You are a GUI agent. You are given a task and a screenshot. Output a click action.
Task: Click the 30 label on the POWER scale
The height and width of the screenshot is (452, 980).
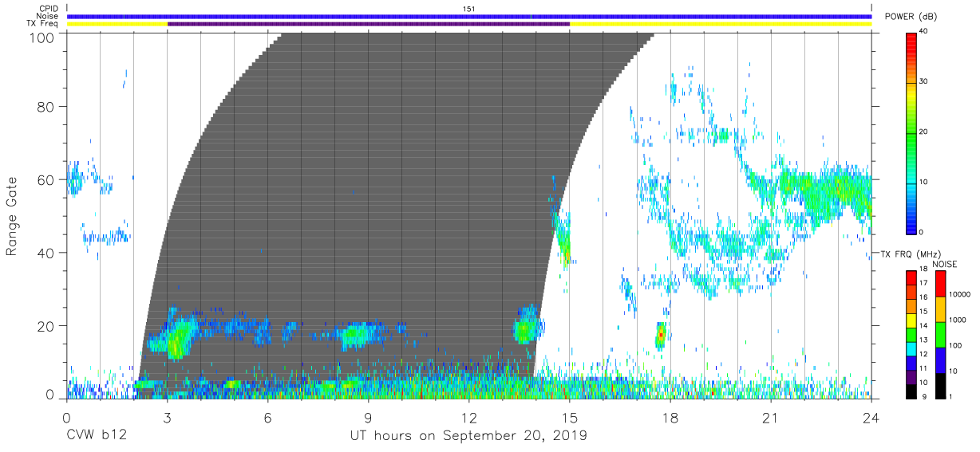[923, 82]
